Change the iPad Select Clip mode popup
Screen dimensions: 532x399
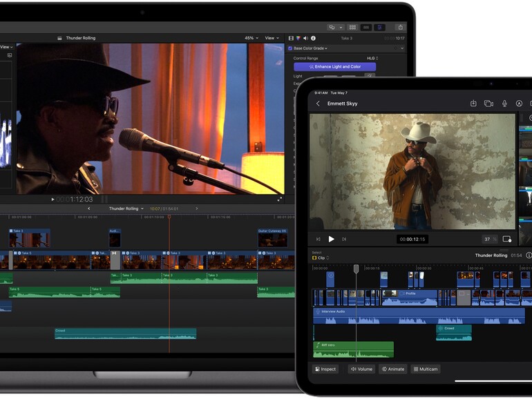[321, 258]
